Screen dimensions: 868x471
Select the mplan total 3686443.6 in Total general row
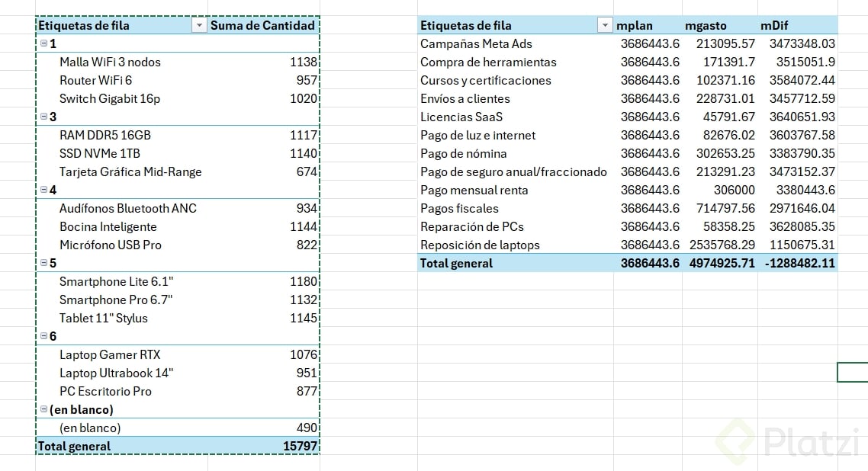(x=650, y=263)
